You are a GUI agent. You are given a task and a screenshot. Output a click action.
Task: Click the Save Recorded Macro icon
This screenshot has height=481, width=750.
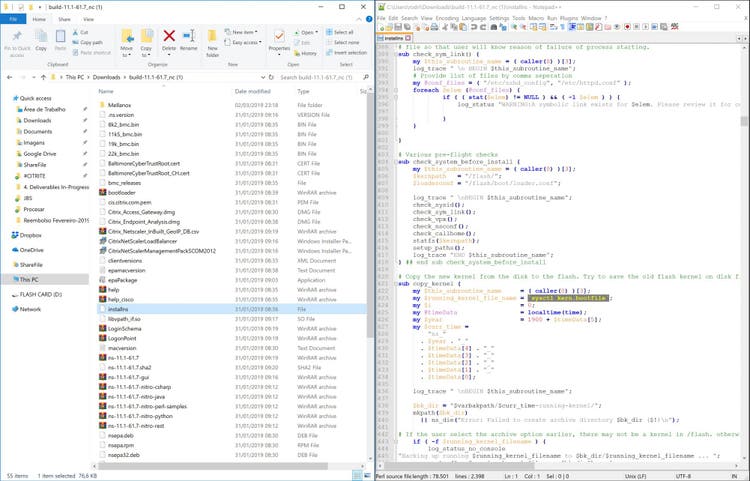coord(664,27)
